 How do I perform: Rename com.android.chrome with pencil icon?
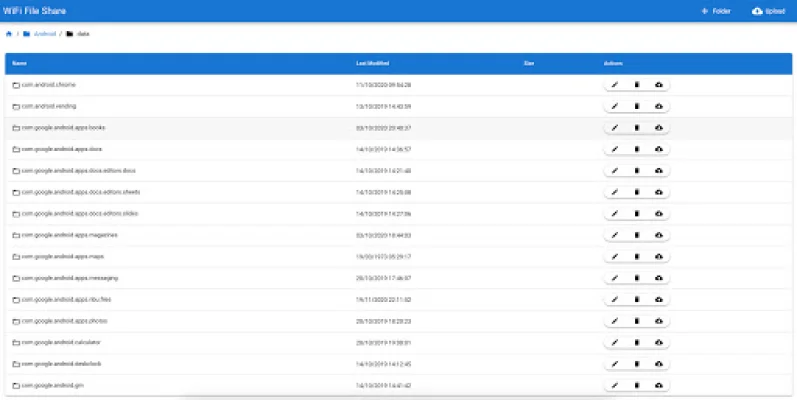[615, 85]
